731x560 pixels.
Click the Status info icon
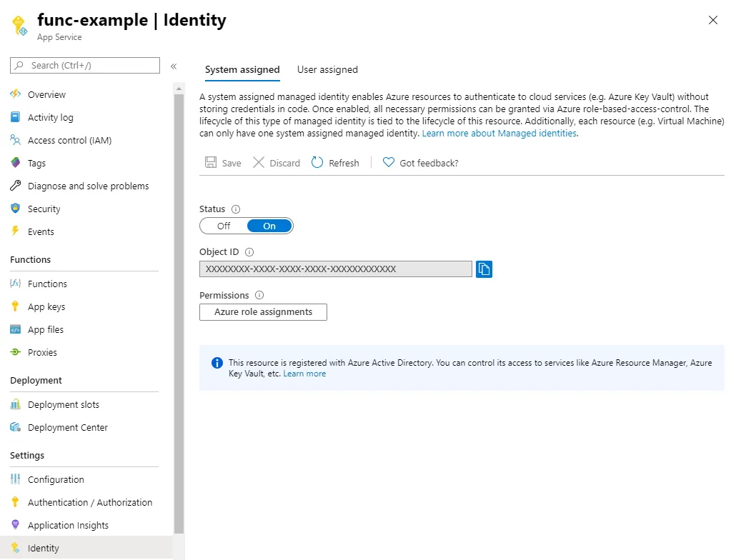236,209
